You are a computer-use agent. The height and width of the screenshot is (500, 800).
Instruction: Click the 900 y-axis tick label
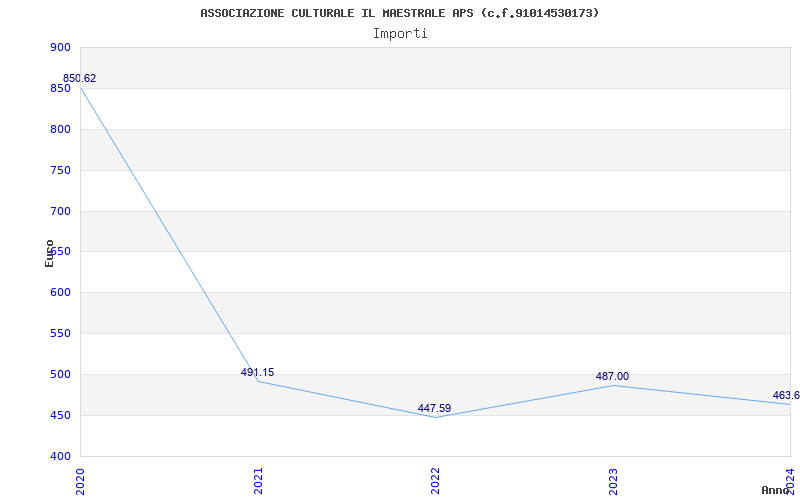60,48
